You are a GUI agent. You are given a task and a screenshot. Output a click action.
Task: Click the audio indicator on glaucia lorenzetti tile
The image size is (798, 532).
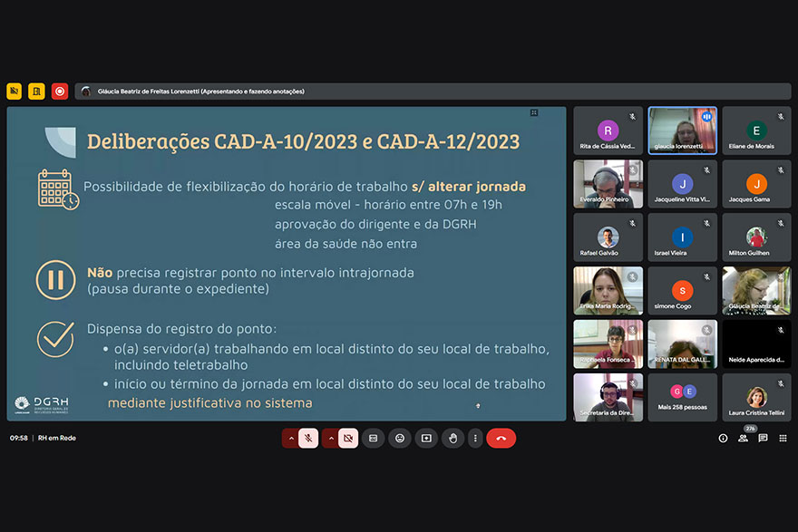pos(707,117)
